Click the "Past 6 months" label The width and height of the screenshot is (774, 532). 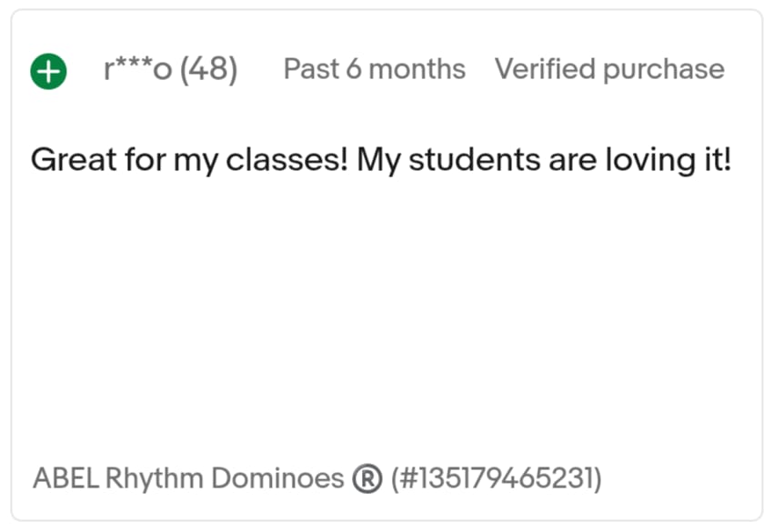coord(374,69)
